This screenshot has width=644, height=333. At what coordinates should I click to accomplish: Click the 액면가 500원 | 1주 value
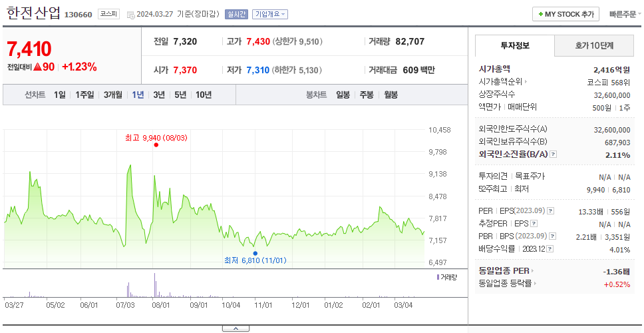(613, 108)
